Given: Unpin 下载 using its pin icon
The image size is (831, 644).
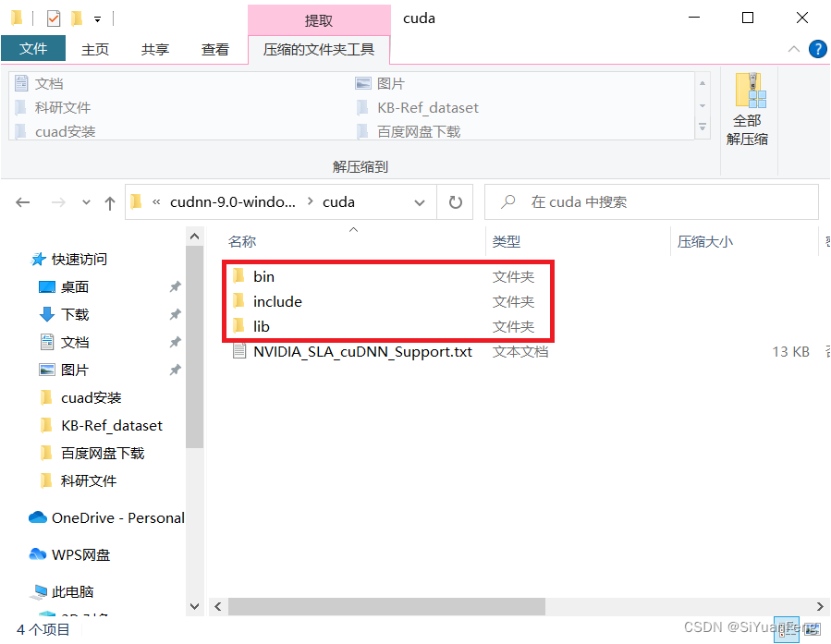Looking at the screenshot, I should click(x=175, y=314).
